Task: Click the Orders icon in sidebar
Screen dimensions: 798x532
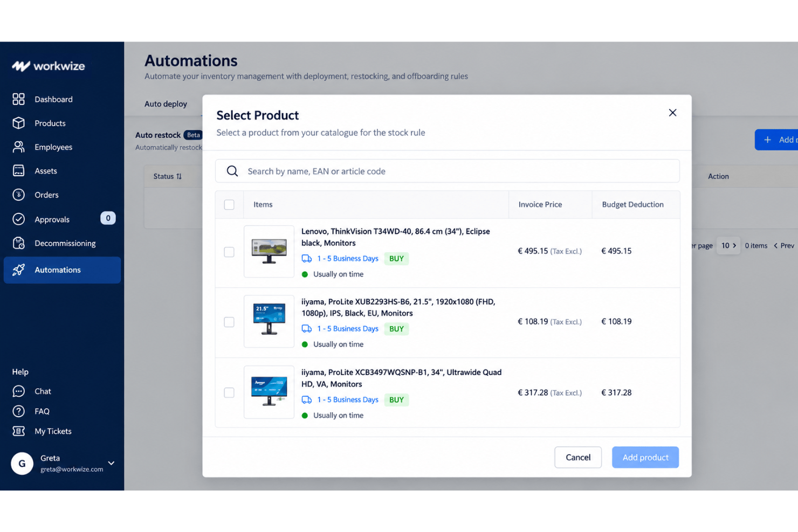Action: click(x=18, y=195)
